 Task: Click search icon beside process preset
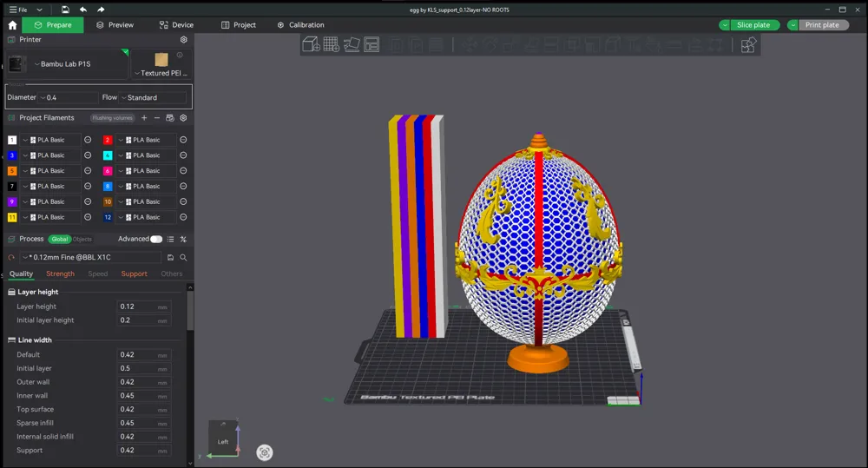point(183,258)
